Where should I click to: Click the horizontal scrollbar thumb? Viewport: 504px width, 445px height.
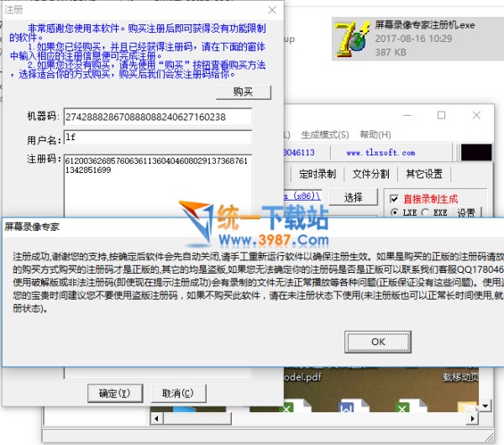click(197, 419)
